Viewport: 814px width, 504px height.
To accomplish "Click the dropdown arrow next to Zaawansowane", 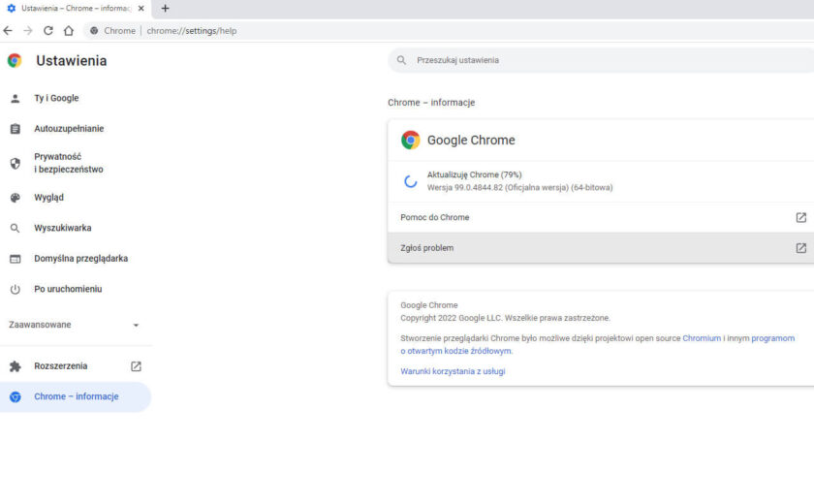I will [136, 326].
